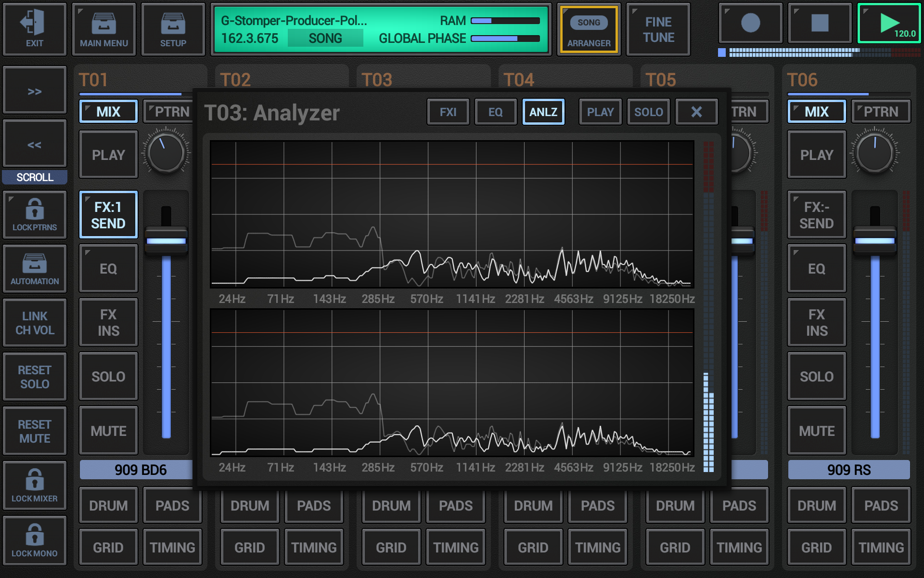
Task: Solo track T01
Action: [x=108, y=376]
